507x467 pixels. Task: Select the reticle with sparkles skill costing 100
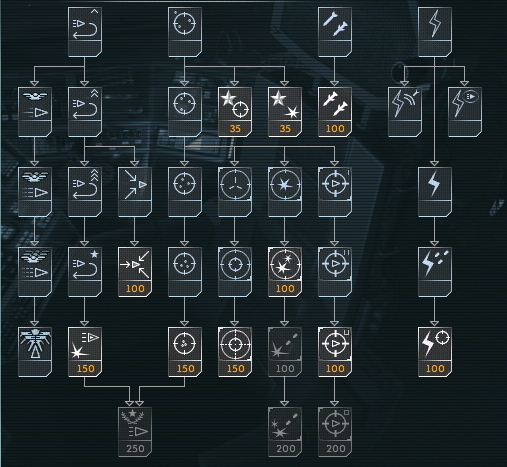coord(285,272)
